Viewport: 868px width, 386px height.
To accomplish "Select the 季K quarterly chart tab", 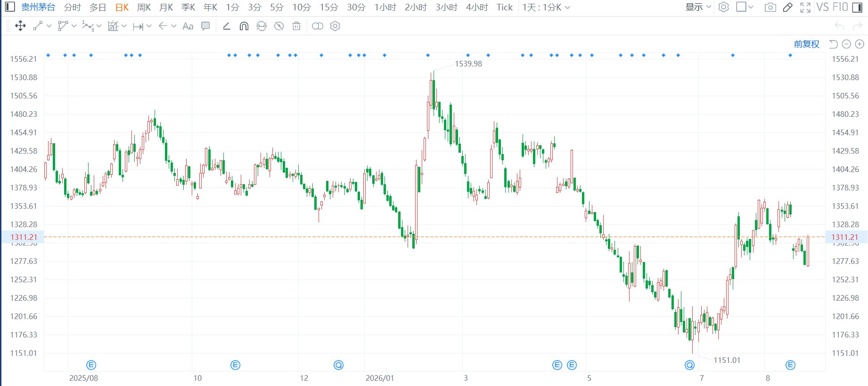I will (x=188, y=8).
